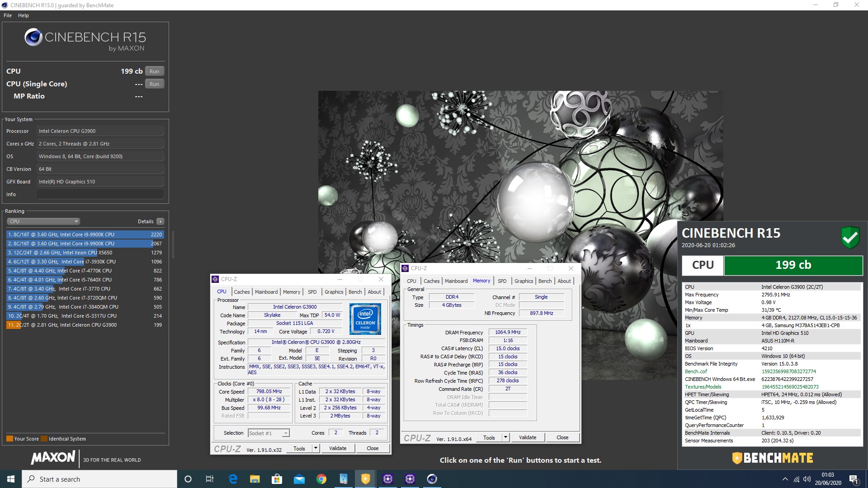Image resolution: width=868 pixels, height=488 pixels.
Task: Click the Cinebench R15 sphere logo
Action: [33, 37]
